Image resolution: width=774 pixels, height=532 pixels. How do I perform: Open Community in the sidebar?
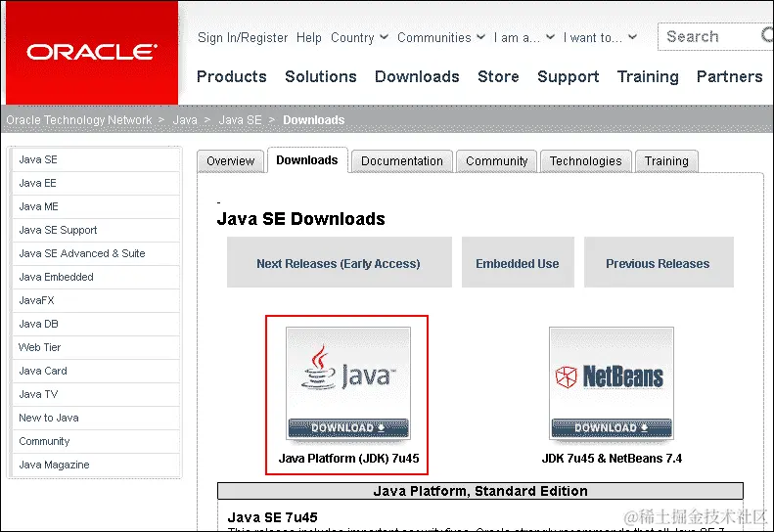coord(96,441)
